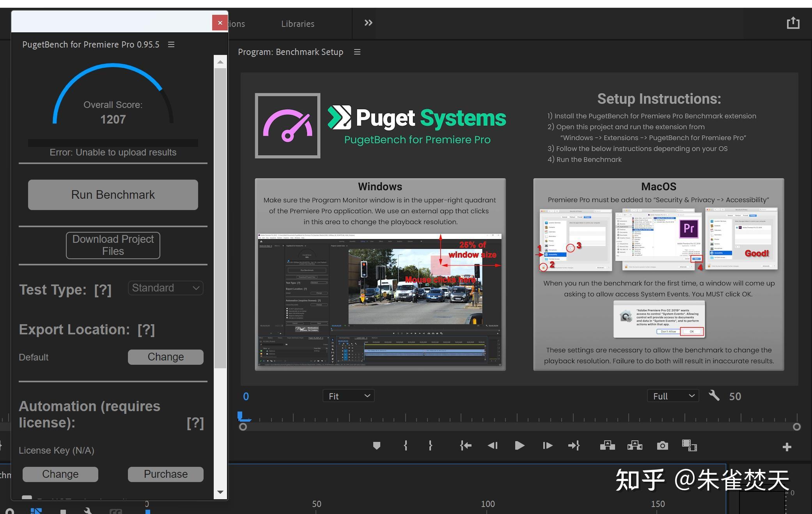This screenshot has width=812, height=514.
Task: Click the Quick Export share icon
Action: 793,23
